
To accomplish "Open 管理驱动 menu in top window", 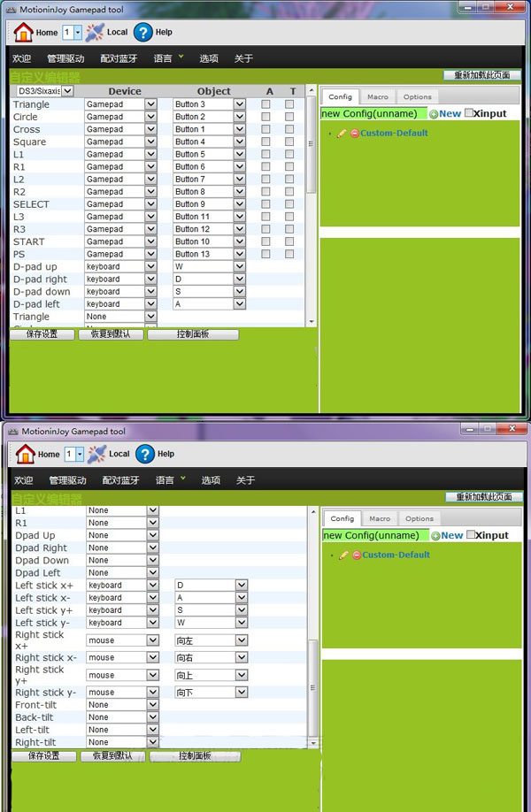I will (x=65, y=58).
